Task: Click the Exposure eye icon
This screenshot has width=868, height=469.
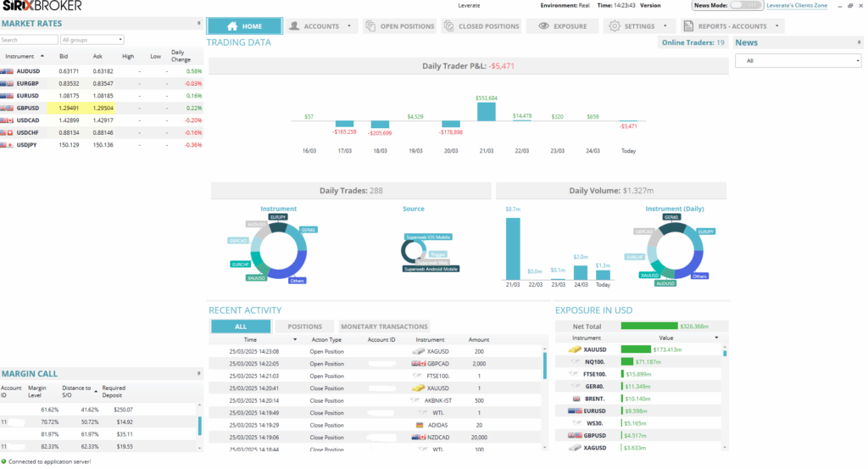Action: (543, 26)
